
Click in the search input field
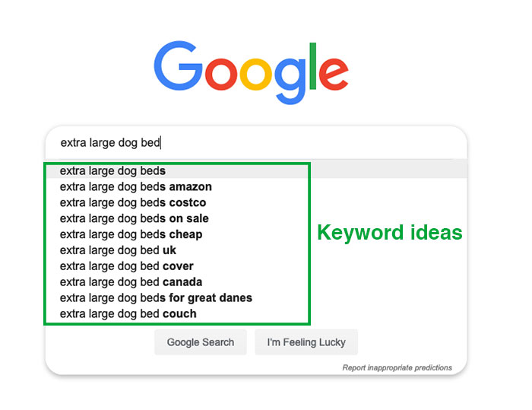pyautogui.click(x=256, y=143)
